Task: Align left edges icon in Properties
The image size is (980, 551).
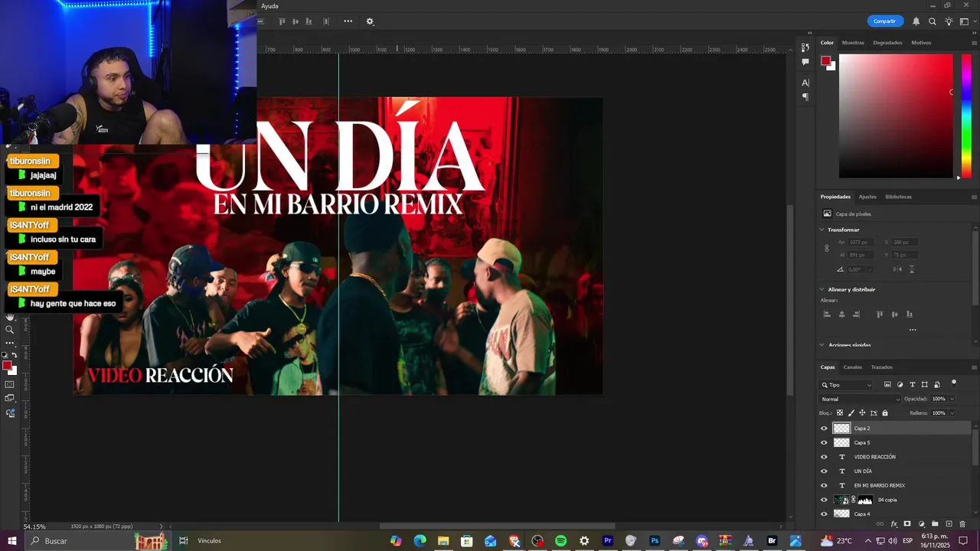Action: (x=827, y=314)
